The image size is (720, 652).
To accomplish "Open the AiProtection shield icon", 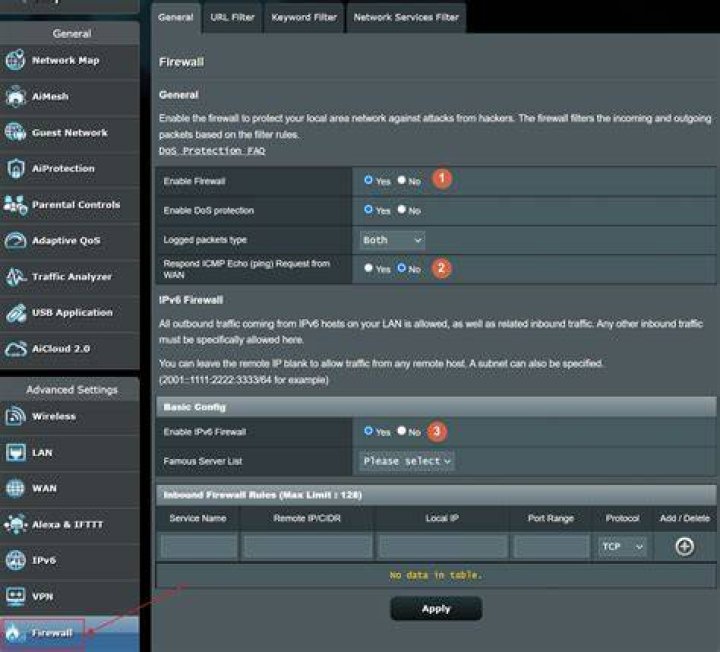I will point(15,169).
